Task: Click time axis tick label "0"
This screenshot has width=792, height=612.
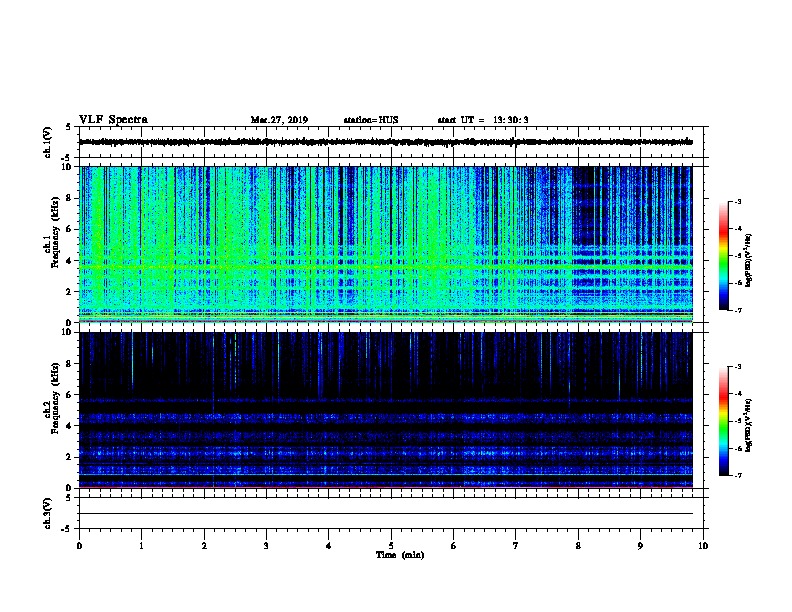Action: (79, 546)
